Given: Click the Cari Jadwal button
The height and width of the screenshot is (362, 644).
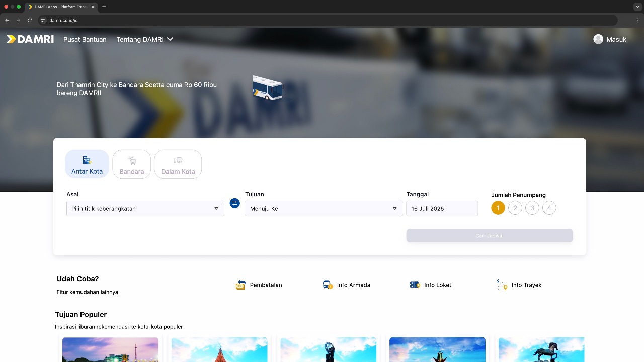Looking at the screenshot, I should pyautogui.click(x=490, y=236).
